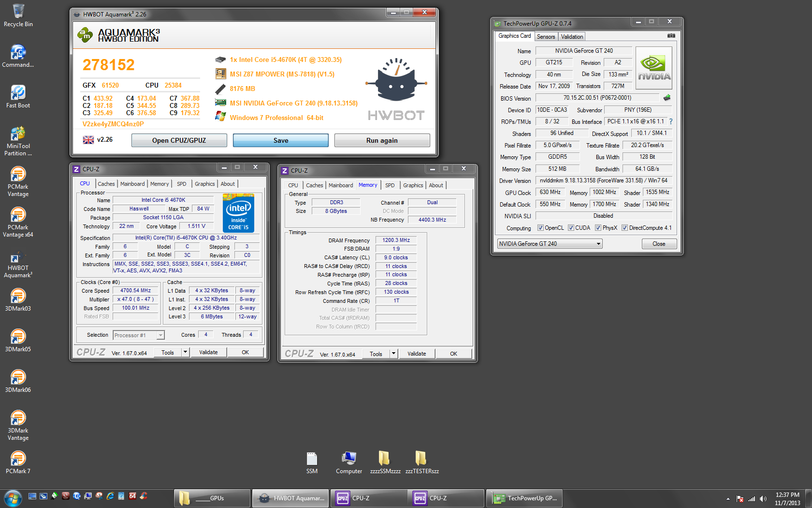The image size is (812, 508).
Task: Open the zzzTESTERszz folder
Action: point(422,463)
